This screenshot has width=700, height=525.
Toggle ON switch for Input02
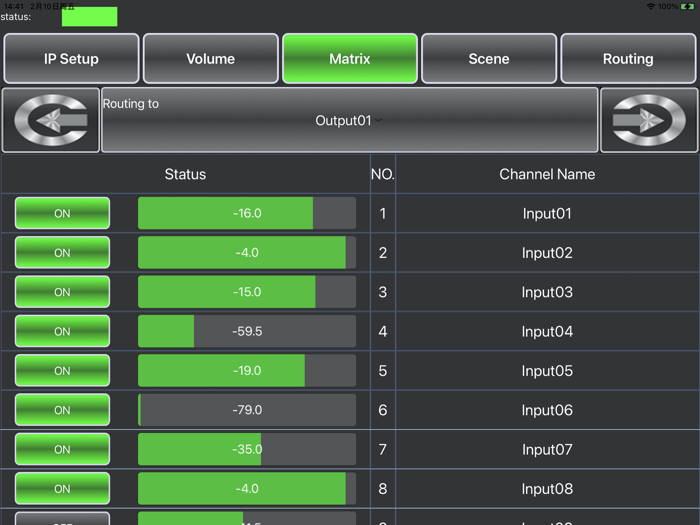(x=62, y=253)
